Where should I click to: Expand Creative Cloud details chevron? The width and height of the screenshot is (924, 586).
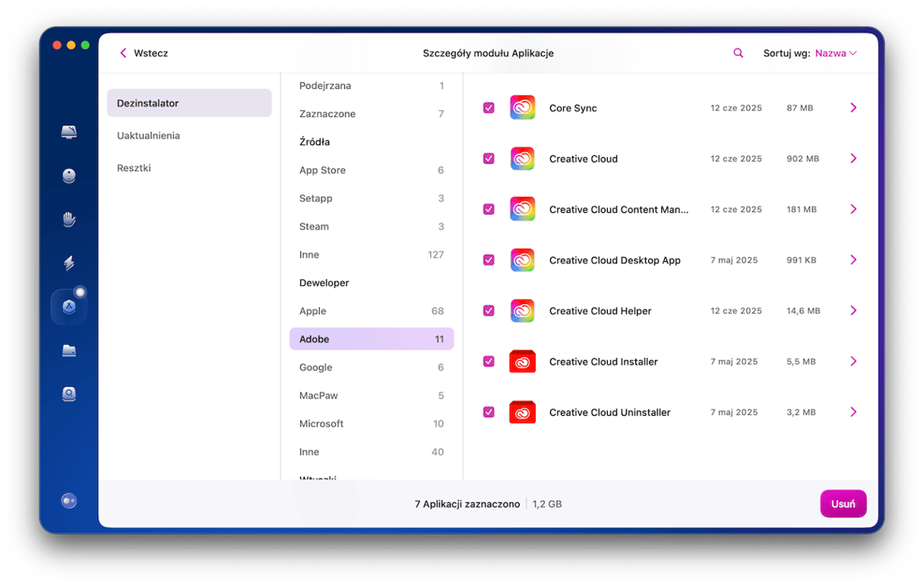853,159
